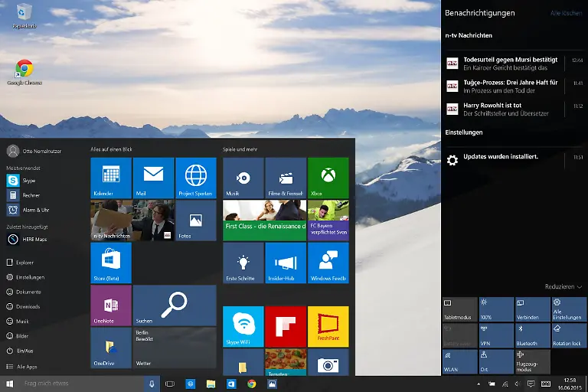
Task: Click the Alle löschen notifications link
Action: point(566,14)
